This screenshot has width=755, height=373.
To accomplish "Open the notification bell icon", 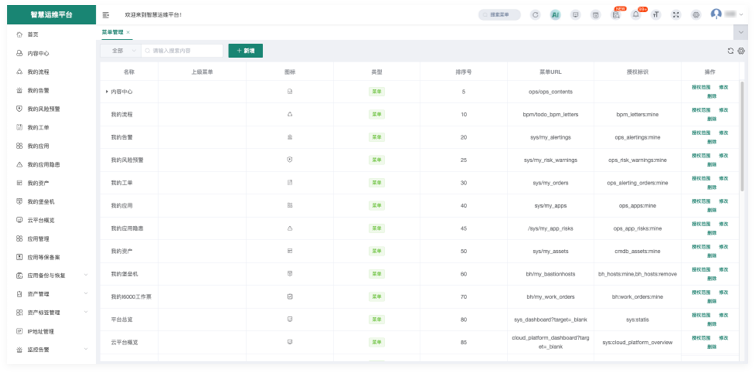I will [x=636, y=15].
